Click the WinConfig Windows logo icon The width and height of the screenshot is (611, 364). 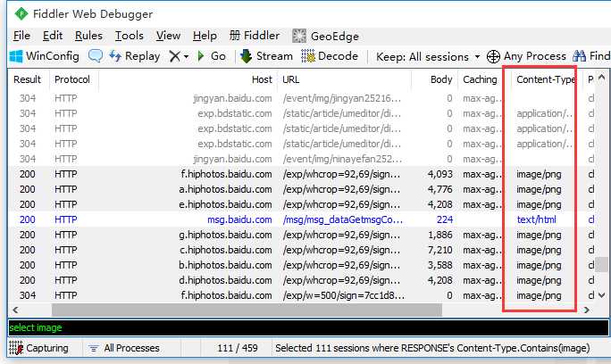pyautogui.click(x=16, y=56)
